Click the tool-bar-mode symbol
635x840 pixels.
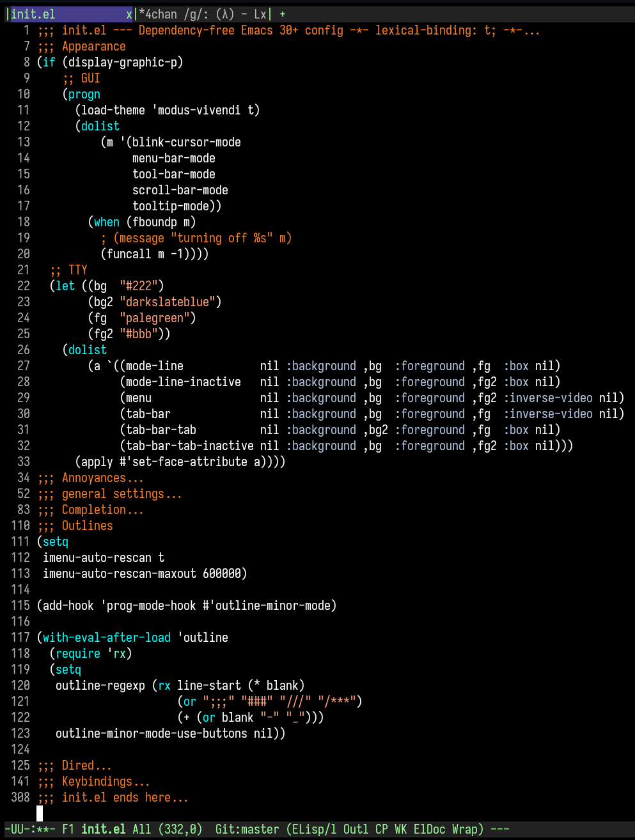(173, 174)
